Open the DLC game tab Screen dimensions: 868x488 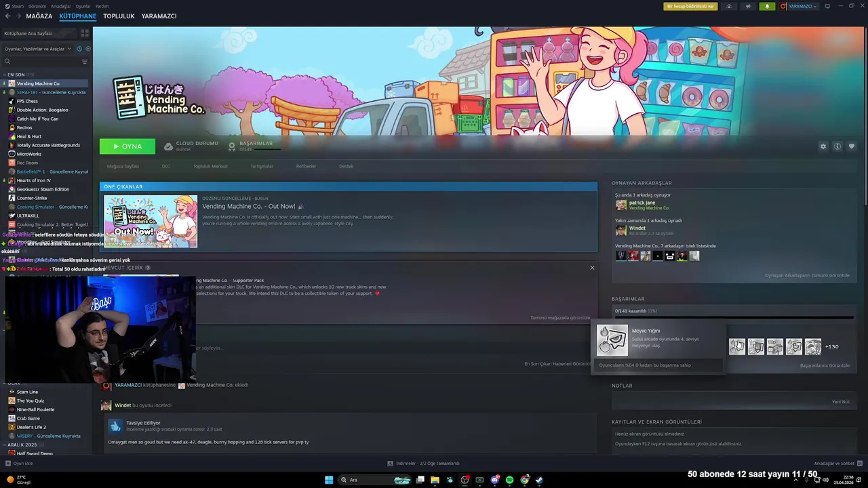pyautogui.click(x=166, y=166)
